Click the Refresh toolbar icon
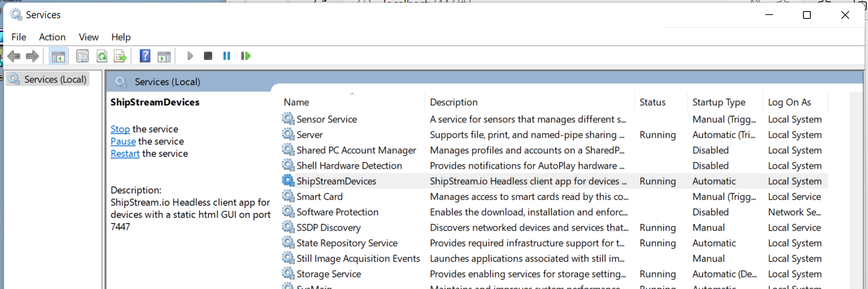Screen dimensions: 868x289 tap(101, 57)
